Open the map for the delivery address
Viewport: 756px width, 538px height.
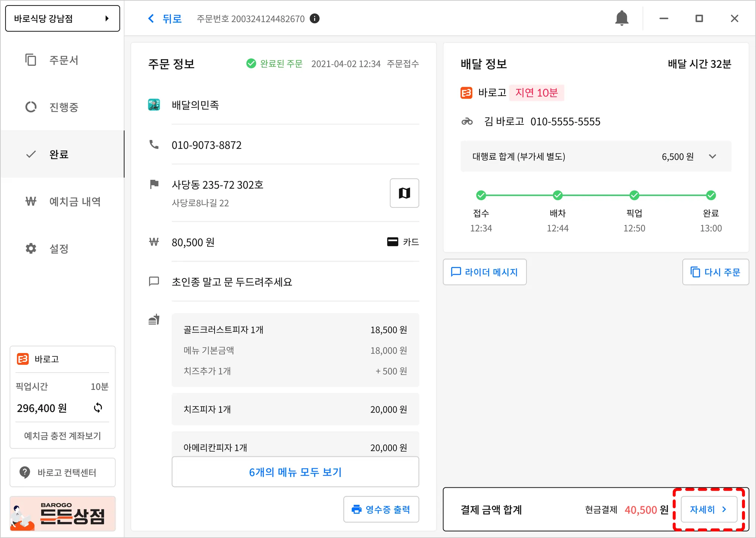pyautogui.click(x=404, y=193)
